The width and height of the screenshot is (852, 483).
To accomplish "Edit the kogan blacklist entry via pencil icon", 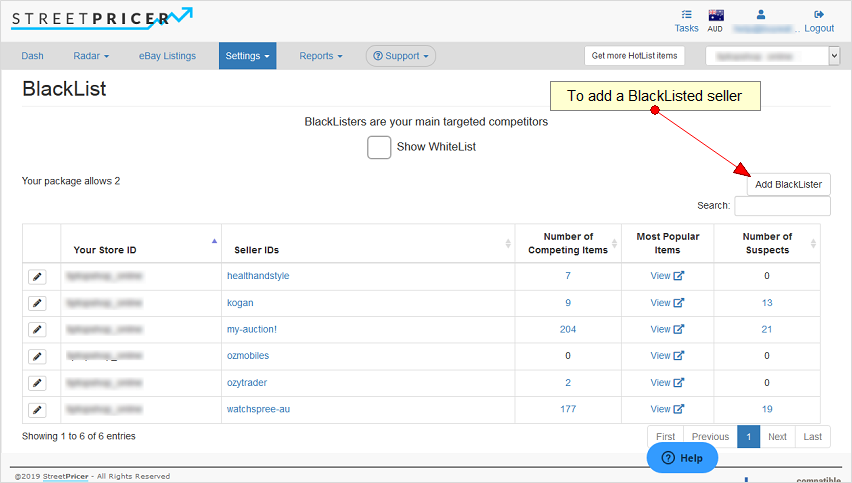I will [x=37, y=303].
